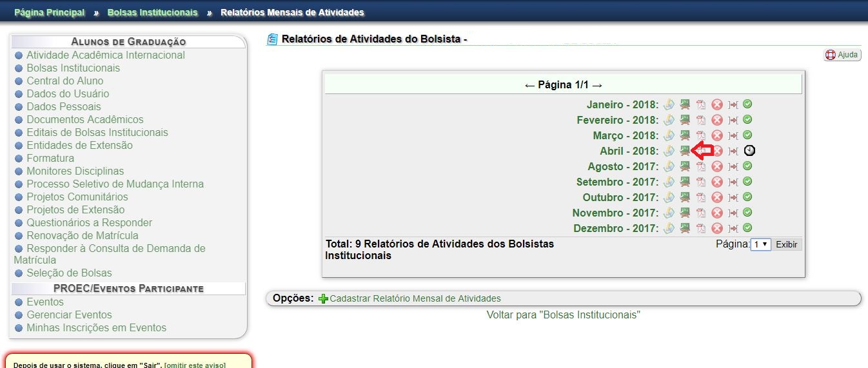The height and width of the screenshot is (368, 868).
Task: Click the omitir este aviso link
Action: coord(195,365)
